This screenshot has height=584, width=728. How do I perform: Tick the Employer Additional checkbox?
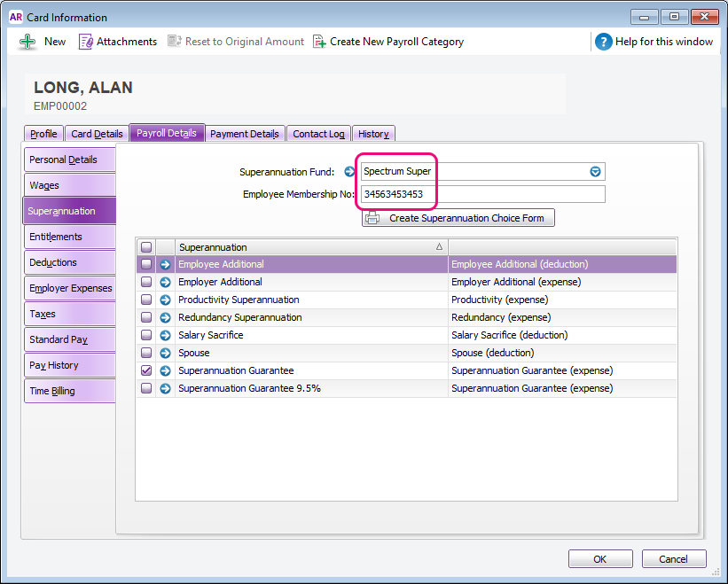(146, 282)
